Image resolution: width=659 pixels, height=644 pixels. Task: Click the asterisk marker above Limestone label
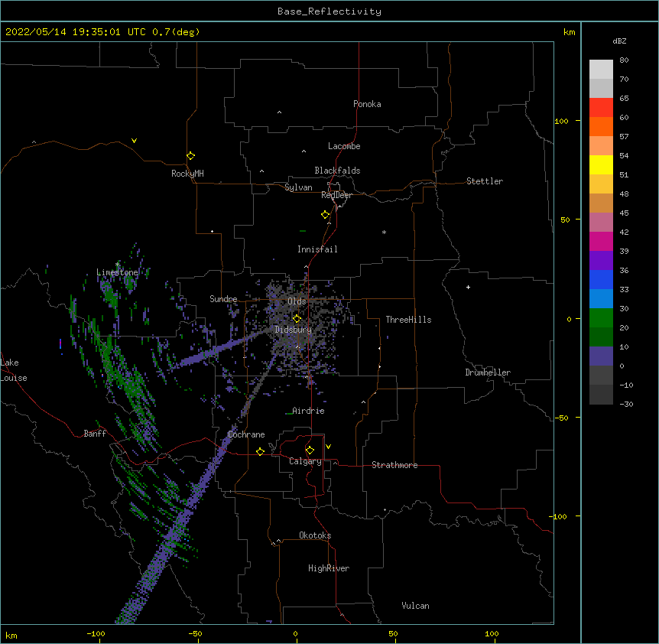tap(117, 265)
